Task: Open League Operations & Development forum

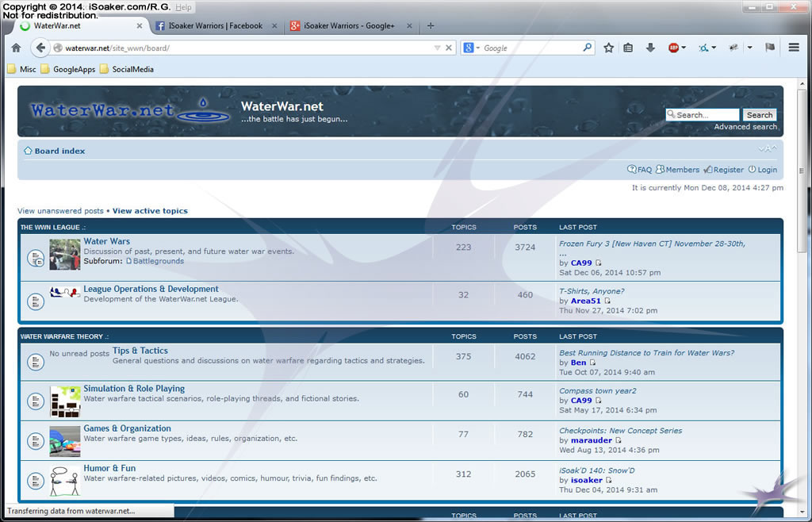Action: pyautogui.click(x=151, y=289)
